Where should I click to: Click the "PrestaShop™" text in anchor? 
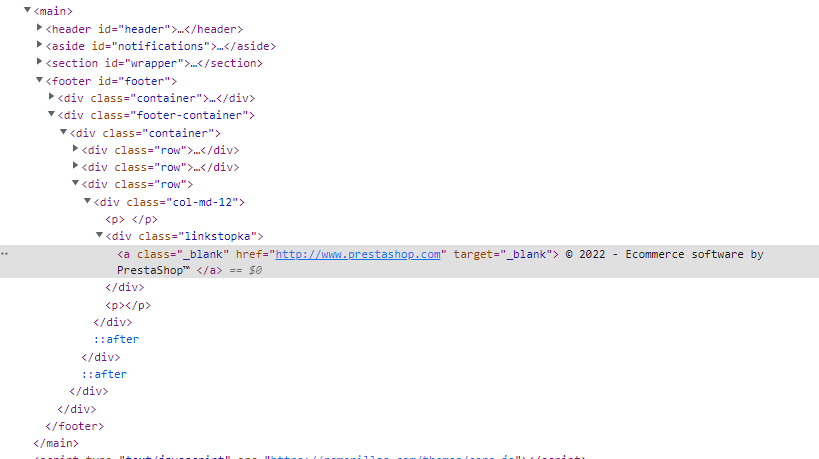coord(153,270)
